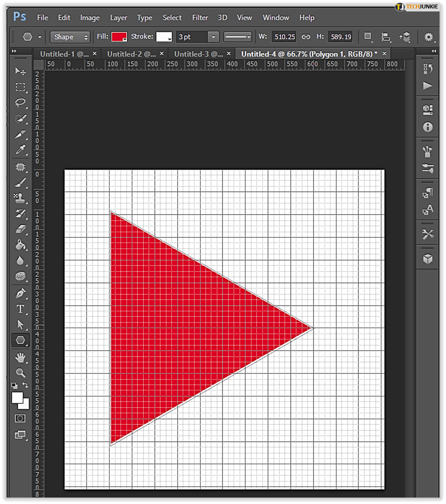Open the Brush Presets panel icon

coord(428,152)
